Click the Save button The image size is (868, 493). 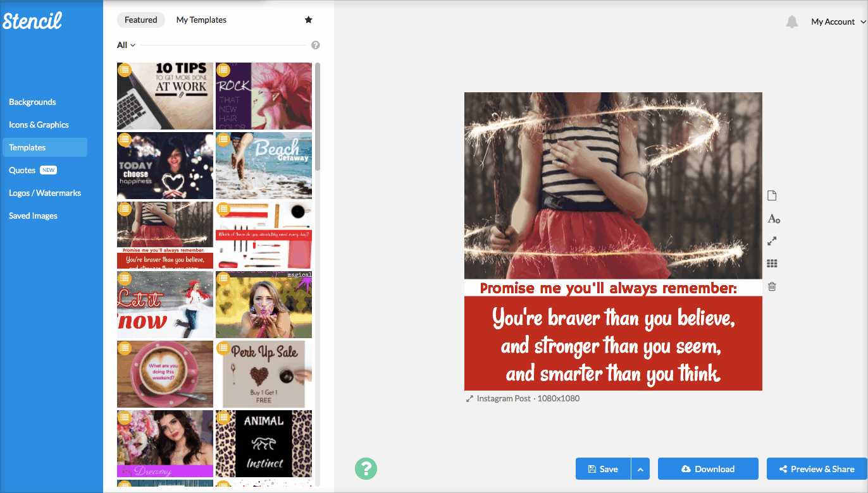[603, 469]
